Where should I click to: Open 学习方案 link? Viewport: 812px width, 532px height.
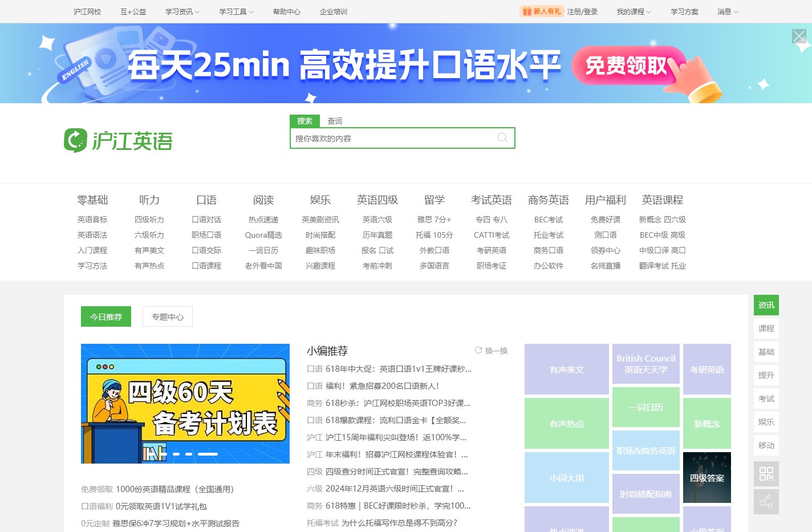point(684,11)
